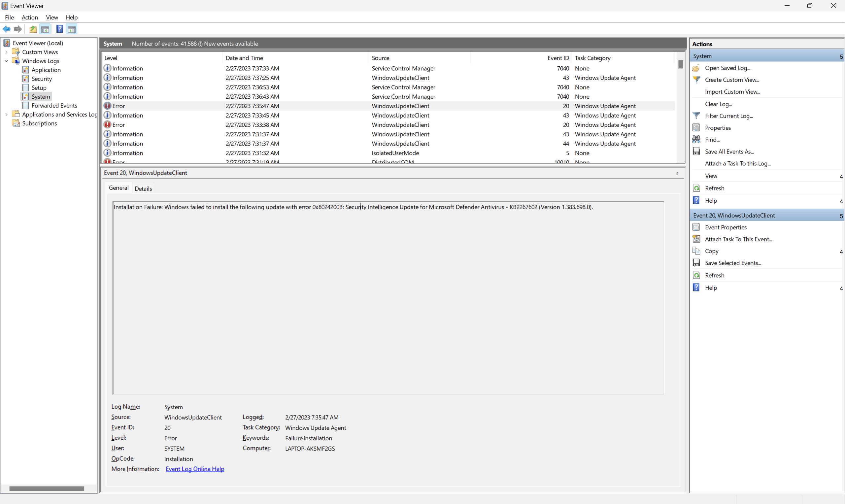This screenshot has width=845, height=504.
Task: Click the Back arrow toolbar icon
Action: (x=7, y=29)
